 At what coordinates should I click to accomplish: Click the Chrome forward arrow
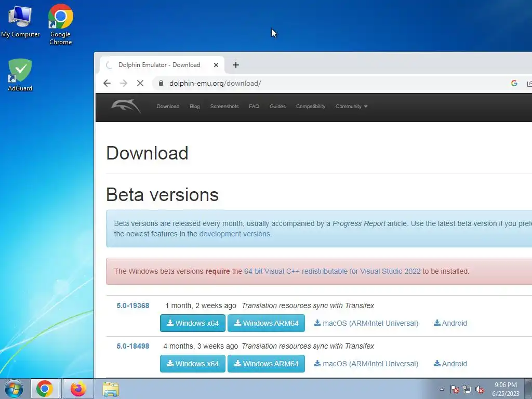[x=124, y=83]
